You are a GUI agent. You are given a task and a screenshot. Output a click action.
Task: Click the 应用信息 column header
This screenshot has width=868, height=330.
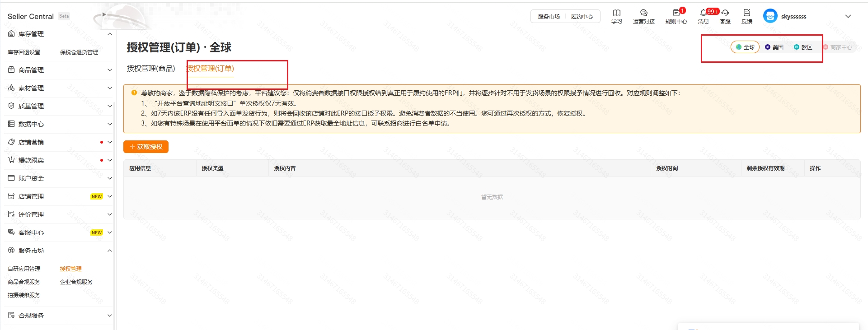140,168
